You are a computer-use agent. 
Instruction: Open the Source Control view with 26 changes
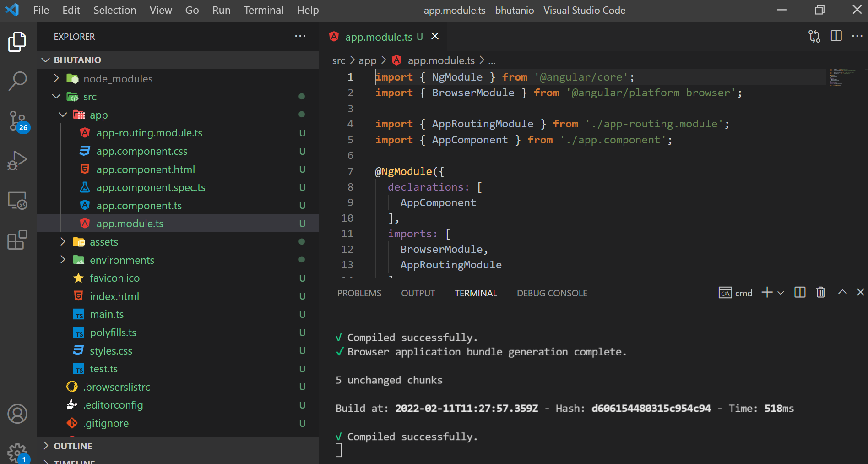coord(17,121)
